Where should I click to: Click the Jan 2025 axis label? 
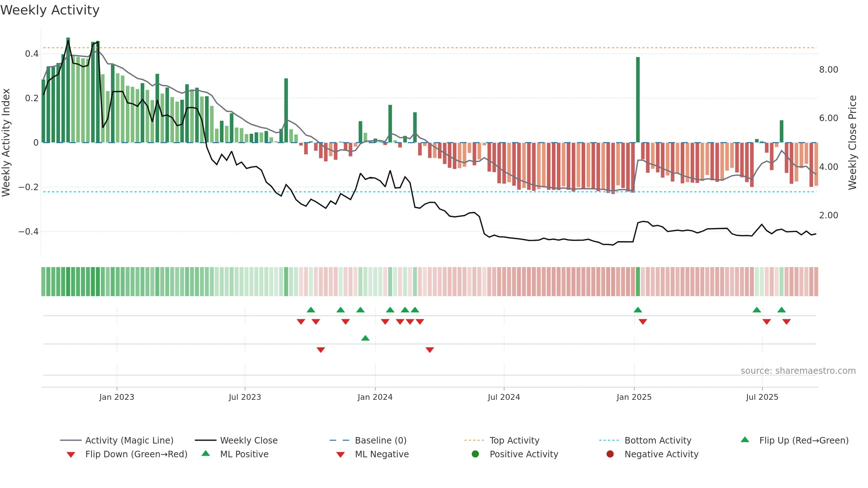click(x=634, y=397)
